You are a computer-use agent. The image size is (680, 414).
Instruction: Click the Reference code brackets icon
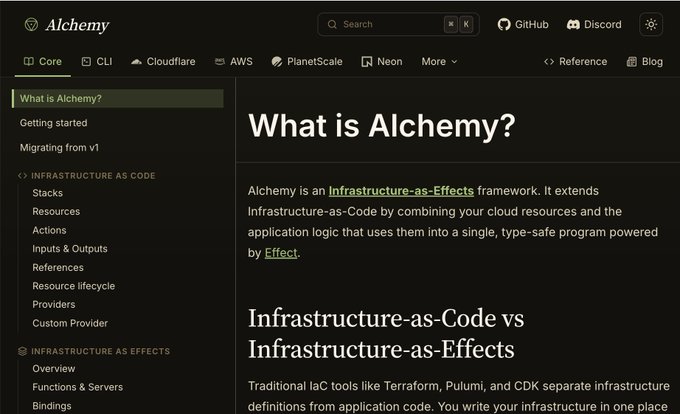point(549,62)
